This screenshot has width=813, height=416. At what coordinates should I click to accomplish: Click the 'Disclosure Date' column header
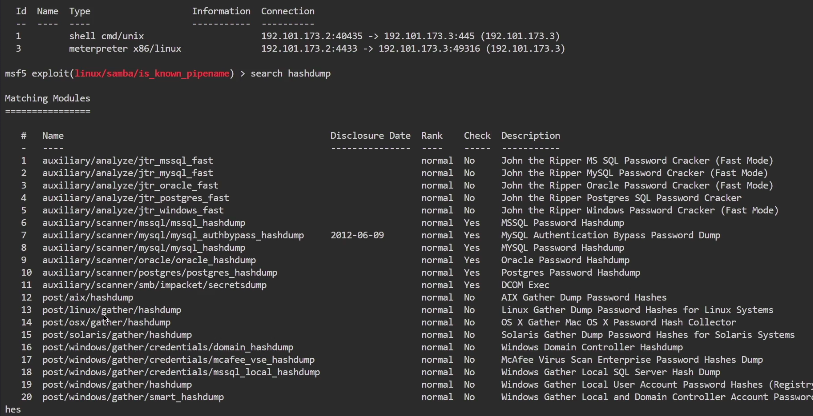click(370, 135)
